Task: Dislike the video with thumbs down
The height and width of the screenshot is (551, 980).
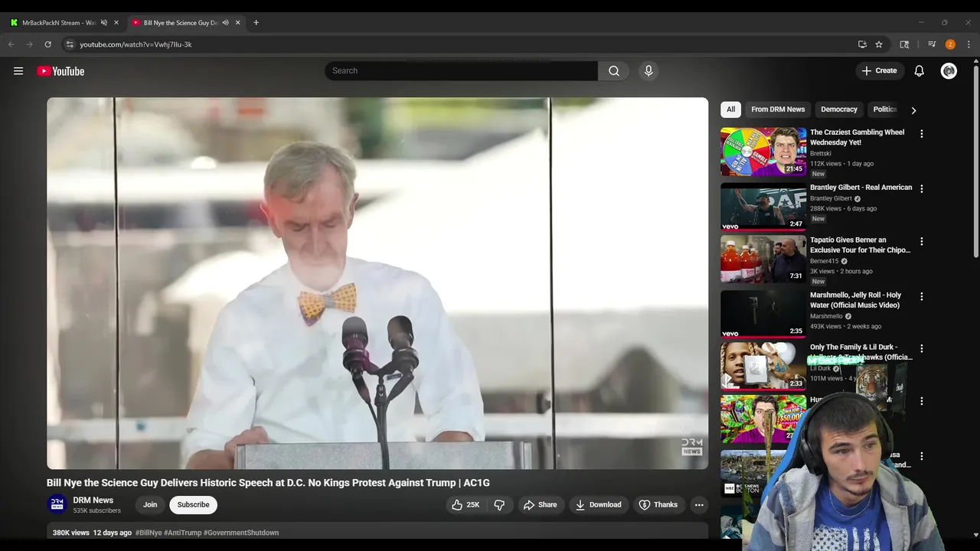Action: (x=499, y=504)
